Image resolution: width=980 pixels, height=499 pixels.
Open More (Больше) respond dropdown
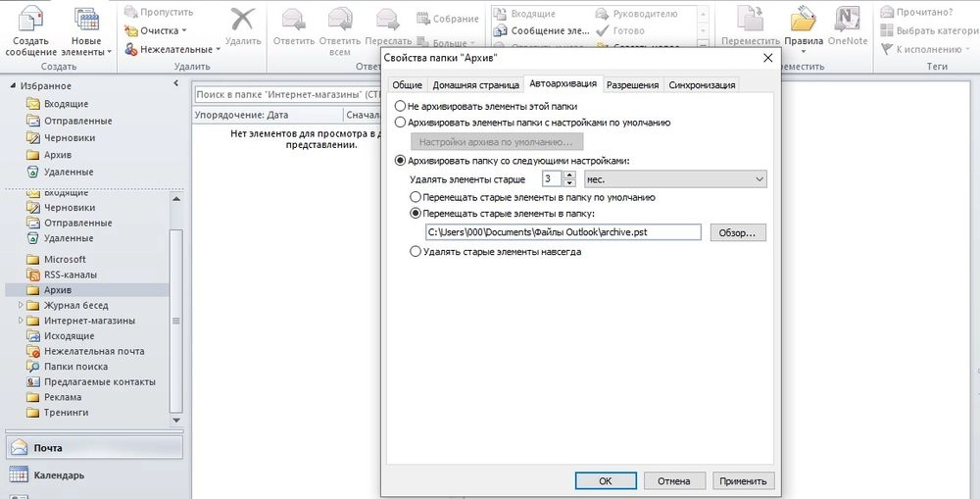pos(446,43)
